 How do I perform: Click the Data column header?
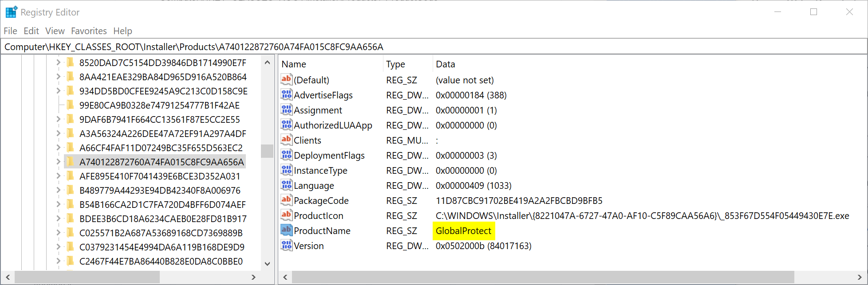point(446,64)
